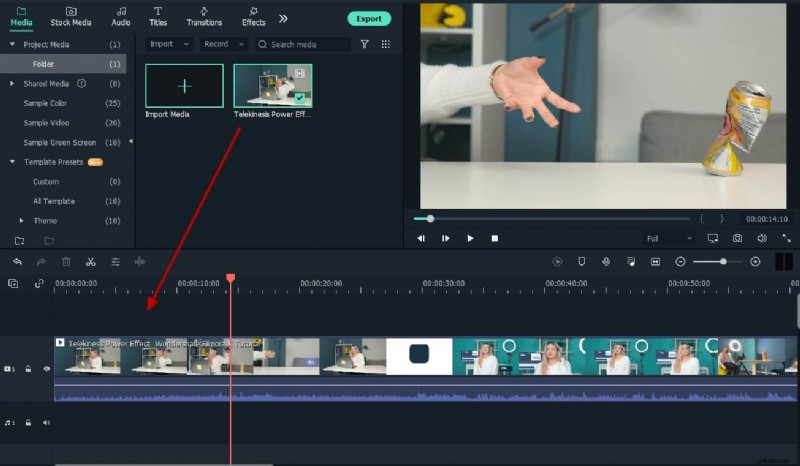800x466 pixels.
Task: Open the Shared Media info icon
Action: [82, 83]
